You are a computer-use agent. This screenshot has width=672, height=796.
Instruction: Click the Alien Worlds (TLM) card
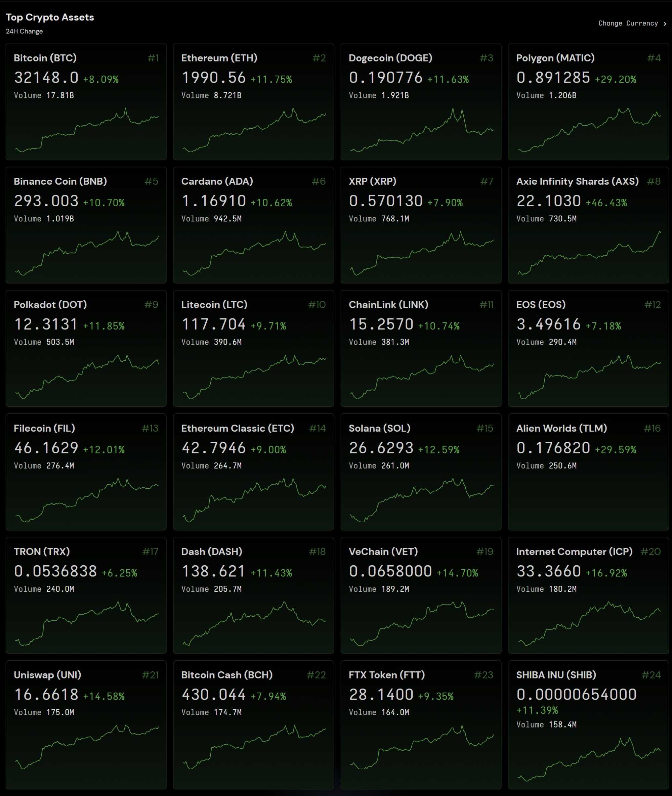tap(588, 472)
